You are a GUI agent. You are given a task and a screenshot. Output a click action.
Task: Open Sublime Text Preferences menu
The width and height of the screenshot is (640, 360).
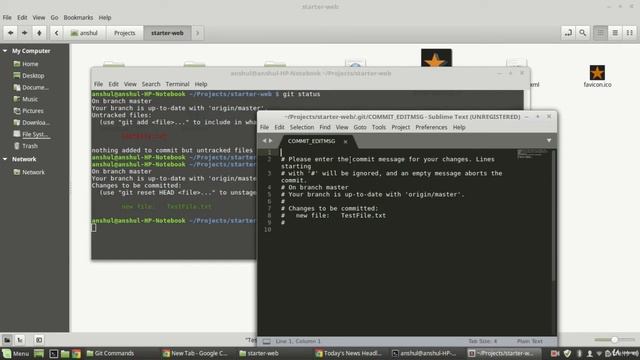coord(431,127)
